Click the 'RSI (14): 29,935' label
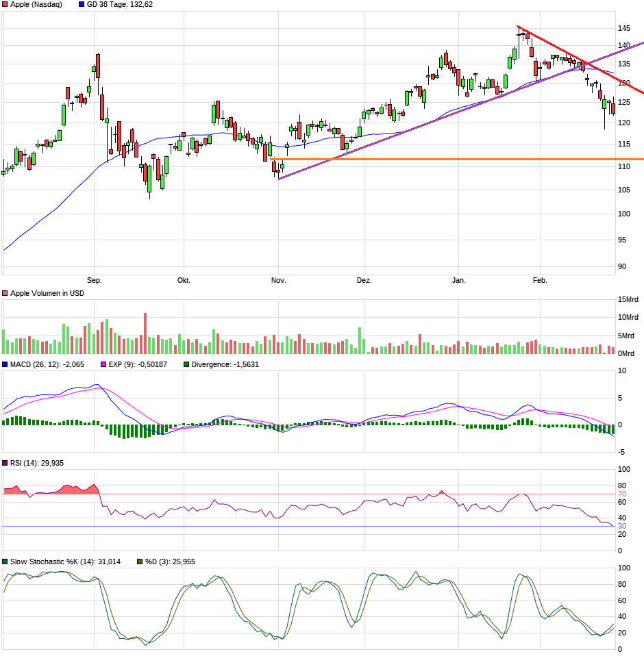 (37, 463)
